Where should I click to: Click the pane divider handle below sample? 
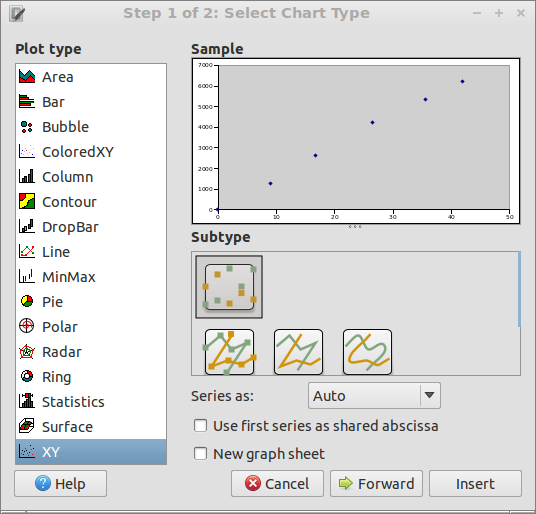click(x=356, y=227)
